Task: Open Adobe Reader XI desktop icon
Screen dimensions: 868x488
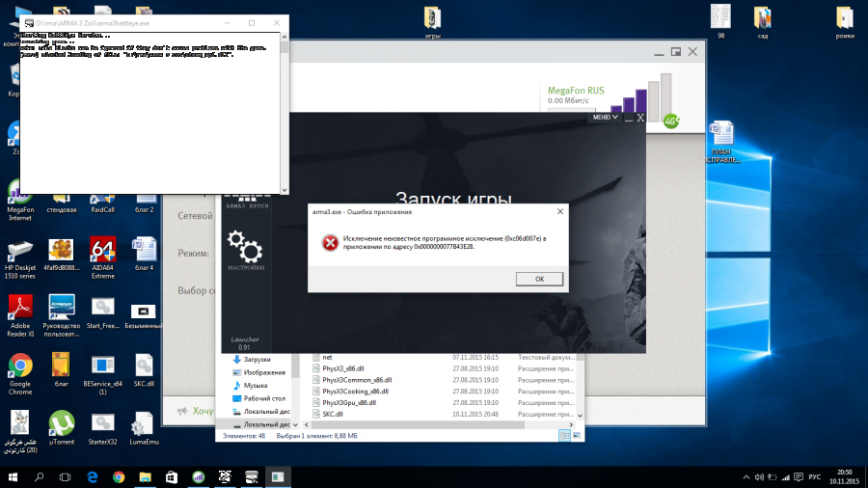Action: 20,316
